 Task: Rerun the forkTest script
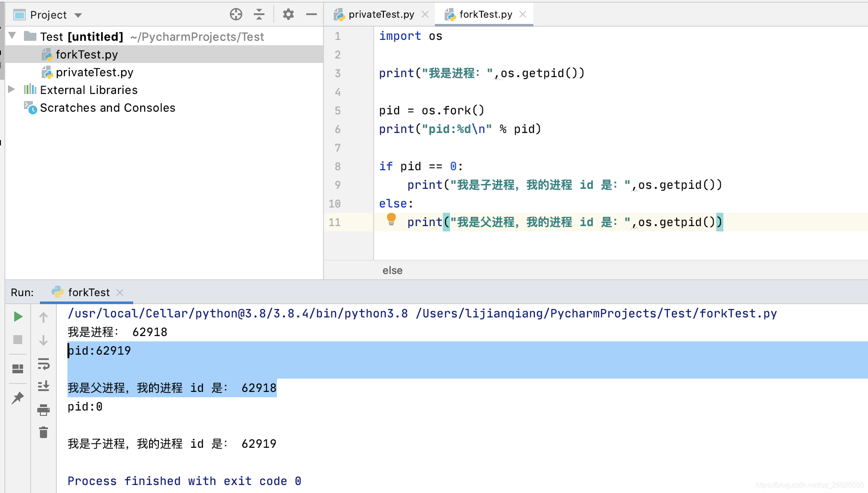click(x=18, y=316)
